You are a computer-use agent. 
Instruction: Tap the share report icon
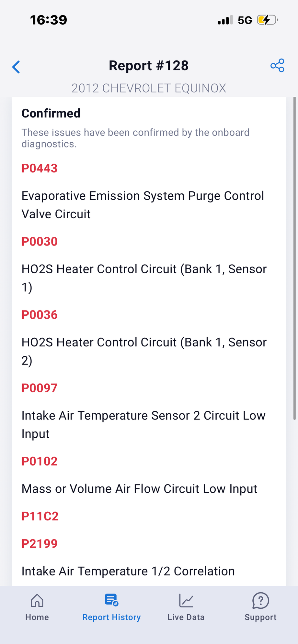277,65
